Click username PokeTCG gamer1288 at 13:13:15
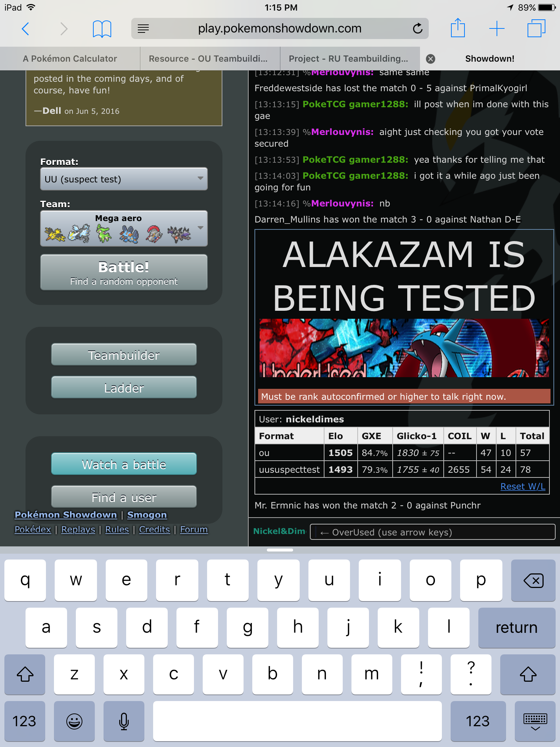This screenshot has width=560, height=747. pyautogui.click(x=355, y=104)
